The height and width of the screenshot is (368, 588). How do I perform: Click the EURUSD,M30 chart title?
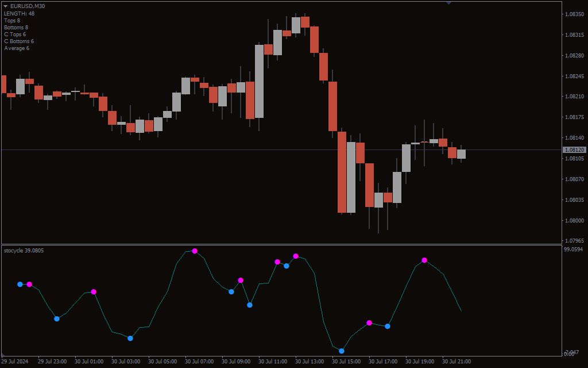[28, 6]
